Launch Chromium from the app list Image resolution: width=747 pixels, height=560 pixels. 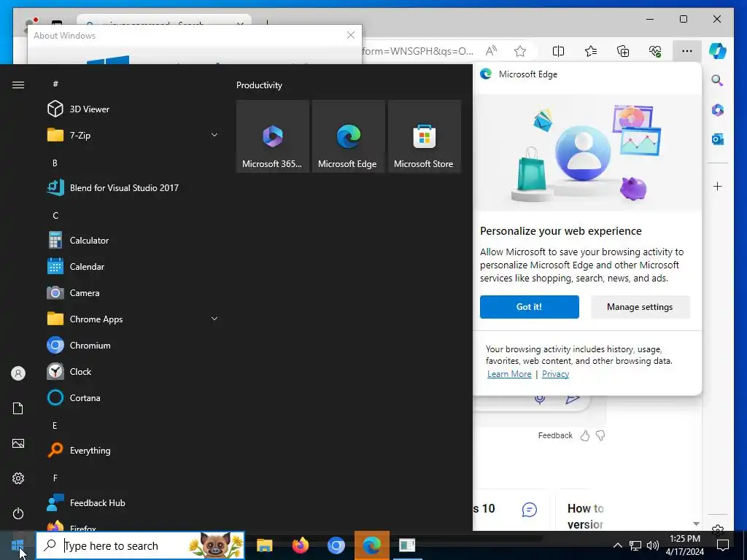(x=133, y=345)
